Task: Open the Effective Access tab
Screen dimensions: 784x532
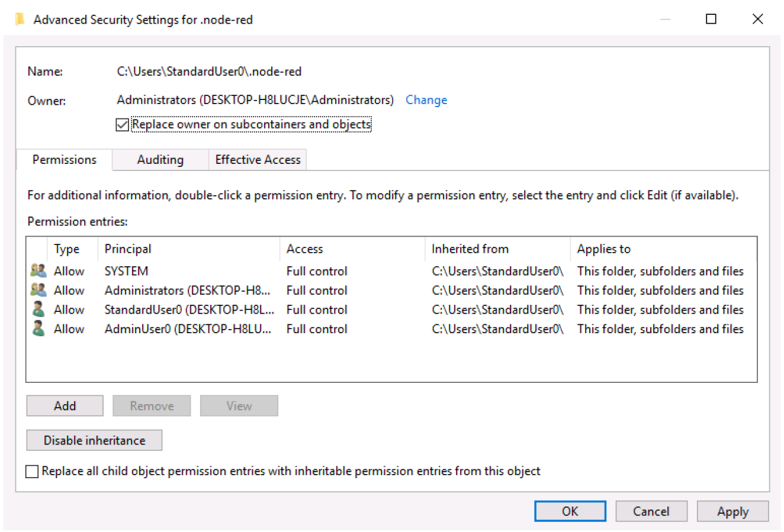Action: click(x=258, y=160)
